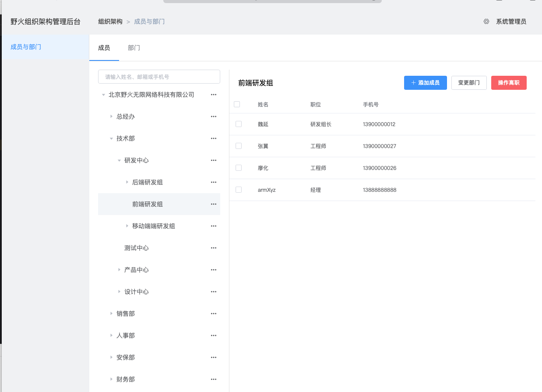
Task: Open more actions for 前端研发组 node
Action: click(x=214, y=204)
